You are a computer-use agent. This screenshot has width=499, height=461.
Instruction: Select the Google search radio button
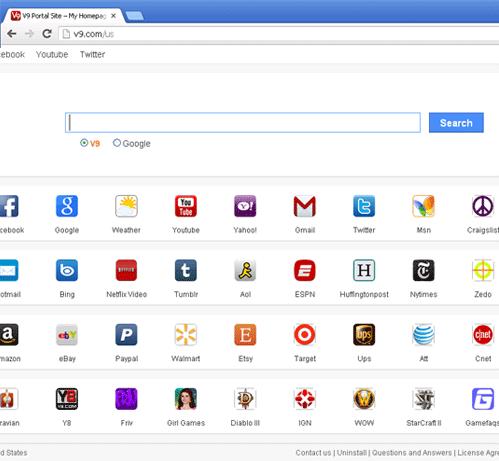point(116,143)
